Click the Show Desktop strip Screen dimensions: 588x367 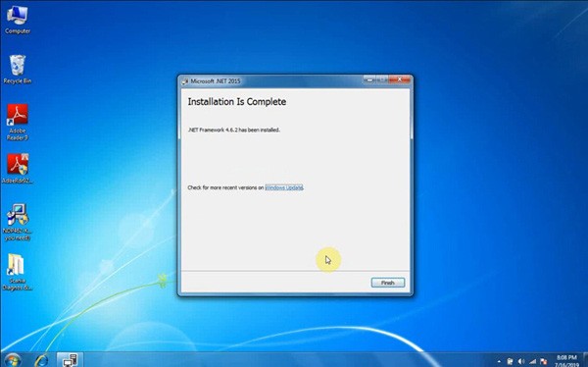coord(585,360)
